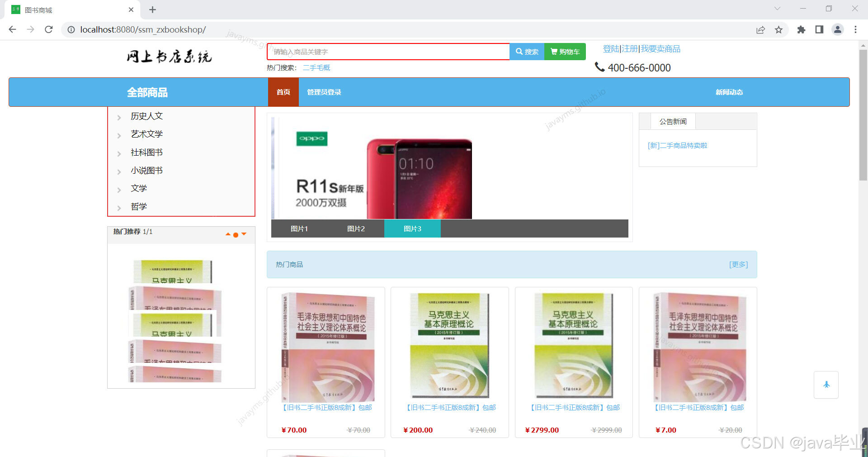Expand the 社科图书 category
The width and height of the screenshot is (868, 457).
[x=146, y=152]
